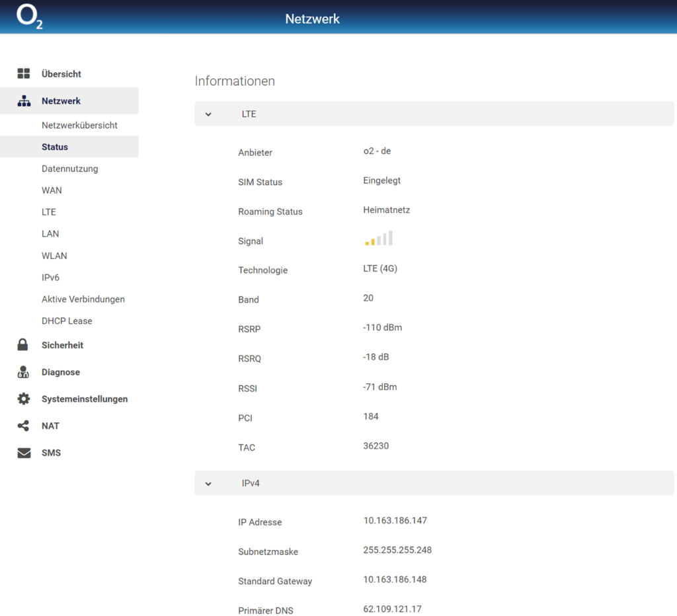
Task: Show Aktive Verbindungen list
Action: tap(83, 299)
